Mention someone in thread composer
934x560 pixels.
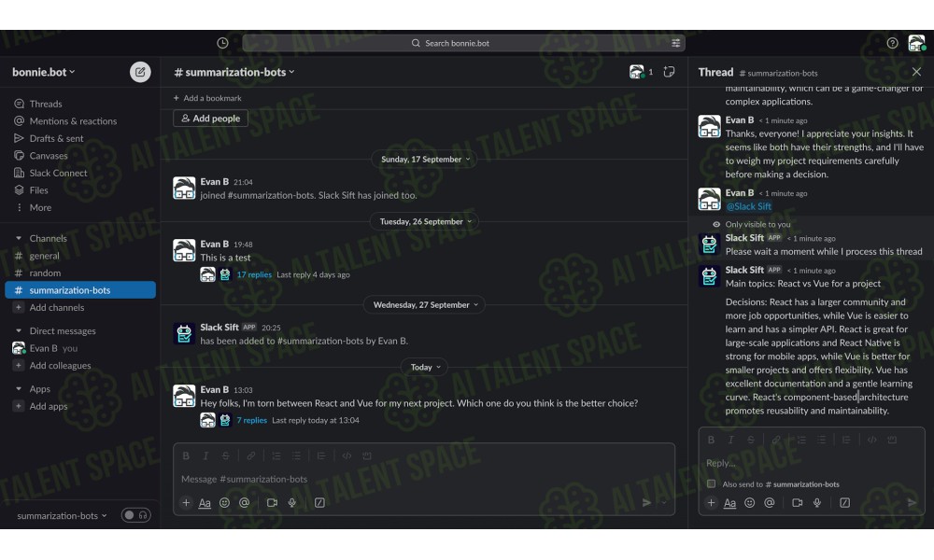(x=769, y=503)
